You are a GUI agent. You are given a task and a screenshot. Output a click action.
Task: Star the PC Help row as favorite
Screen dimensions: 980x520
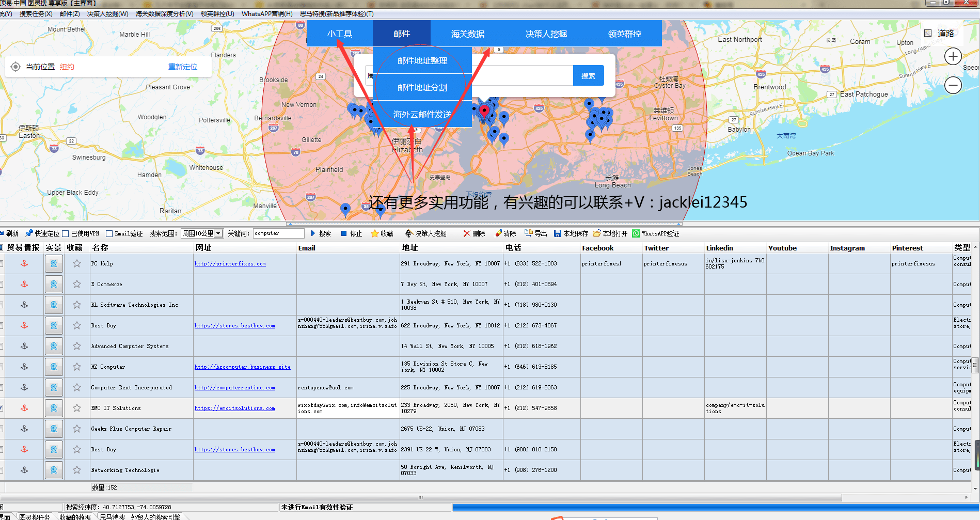point(77,263)
